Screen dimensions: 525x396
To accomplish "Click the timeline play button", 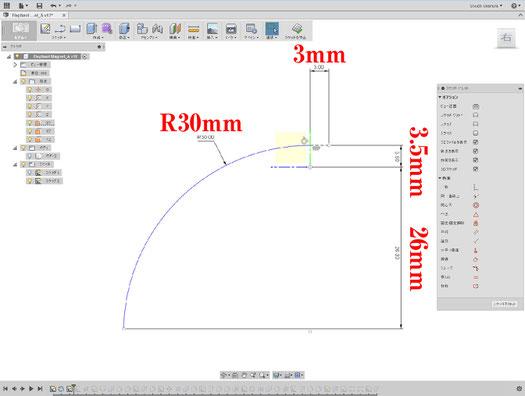I will [31, 389].
